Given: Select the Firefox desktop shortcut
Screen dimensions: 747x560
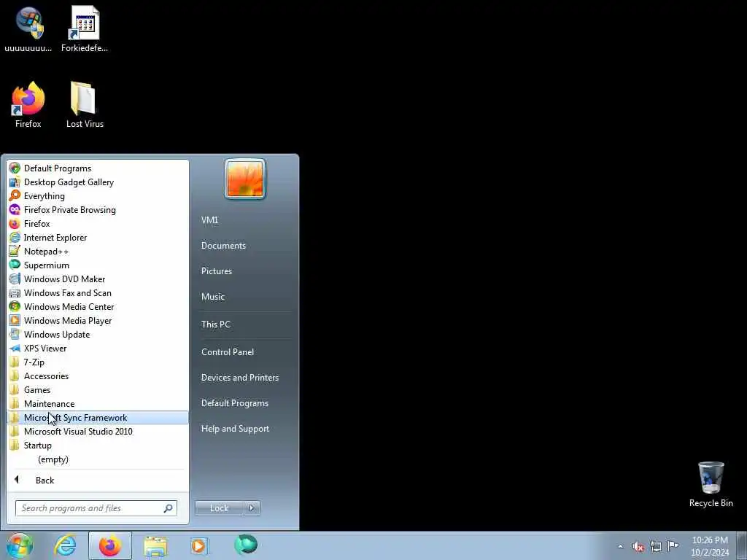Looking at the screenshot, I should [28, 105].
